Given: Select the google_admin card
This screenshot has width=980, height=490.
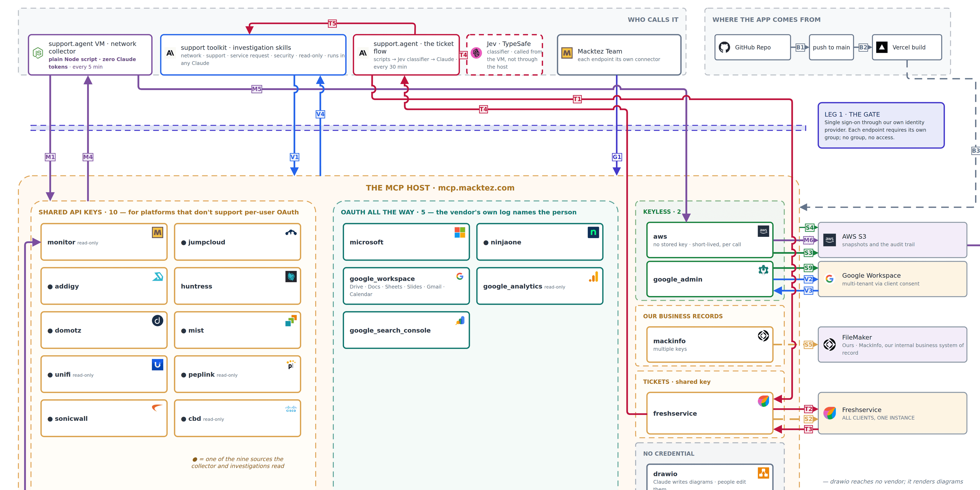Looking at the screenshot, I should (x=709, y=279).
